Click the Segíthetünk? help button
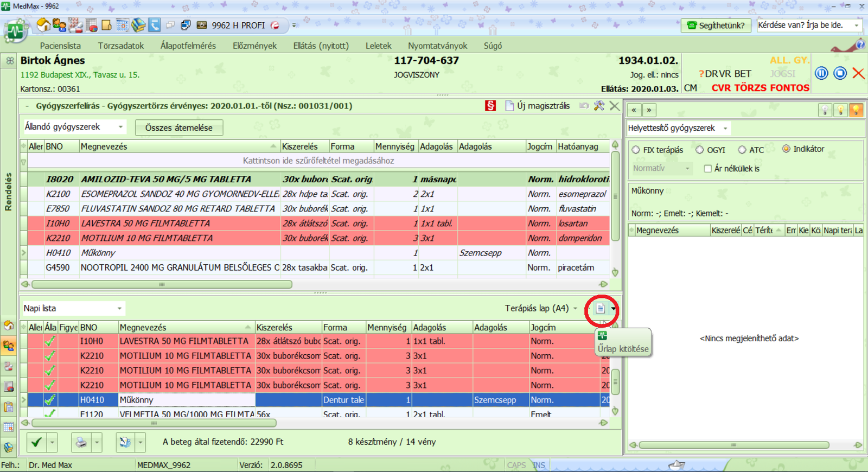Screen dimensions: 868x472 pos(716,25)
